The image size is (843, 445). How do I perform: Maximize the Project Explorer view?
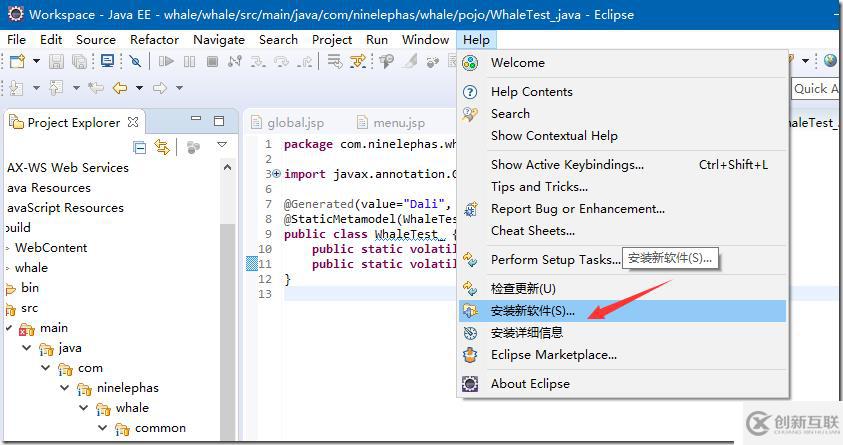219,121
